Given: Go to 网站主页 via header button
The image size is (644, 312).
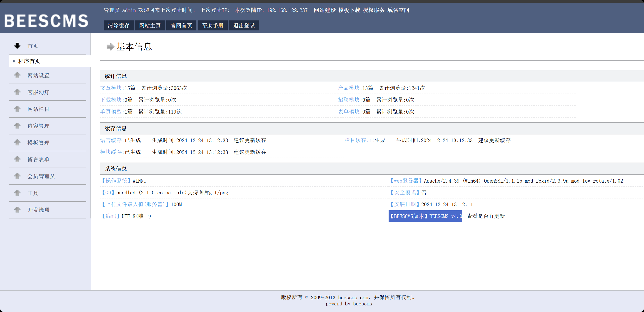Looking at the screenshot, I should [150, 25].
